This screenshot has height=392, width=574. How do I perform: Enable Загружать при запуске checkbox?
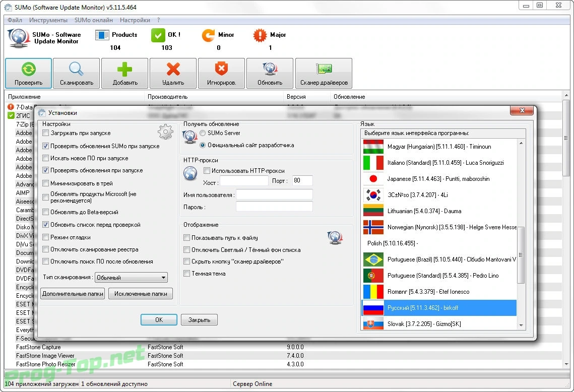(46, 133)
